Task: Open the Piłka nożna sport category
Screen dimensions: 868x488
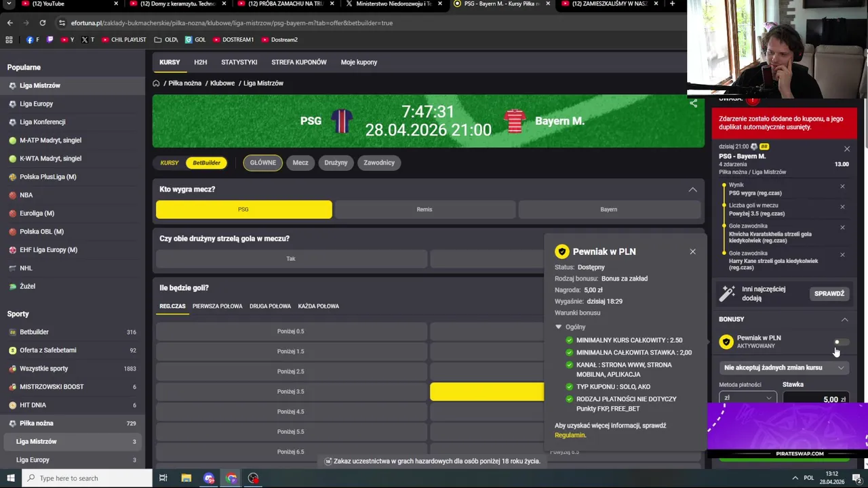Action: (x=37, y=424)
